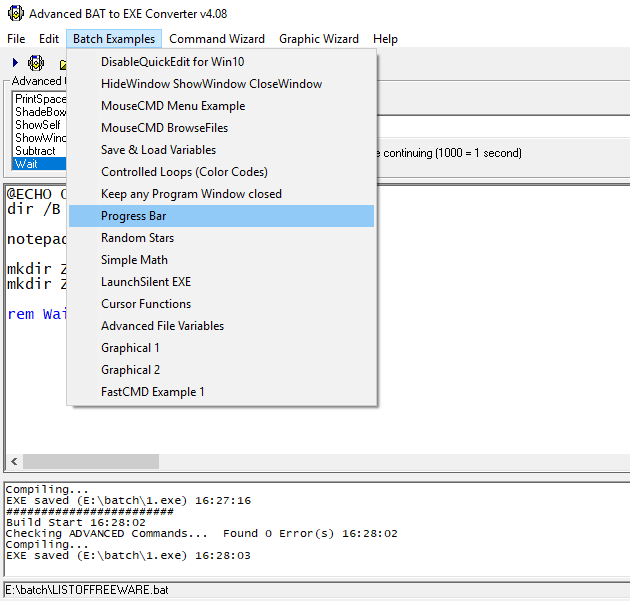Open the File menu

[x=16, y=39]
